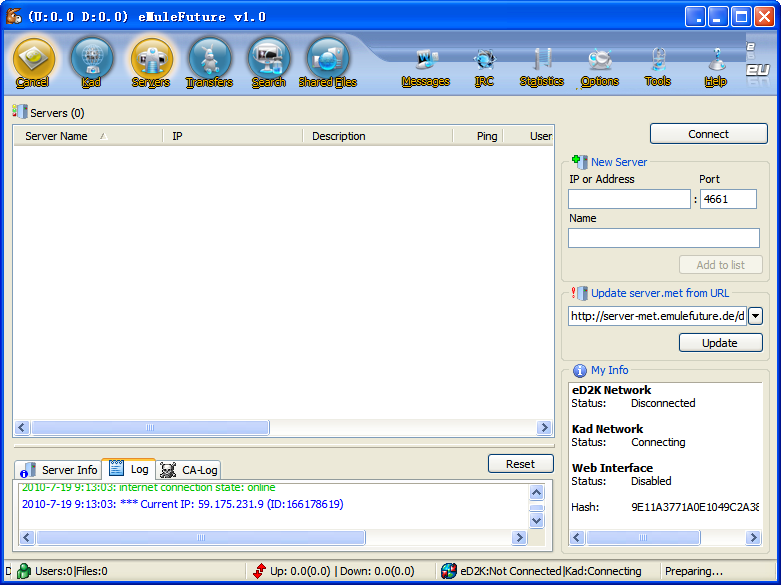The image size is (781, 585).
Task: Click the Preparing... status bar text
Action: click(x=694, y=571)
